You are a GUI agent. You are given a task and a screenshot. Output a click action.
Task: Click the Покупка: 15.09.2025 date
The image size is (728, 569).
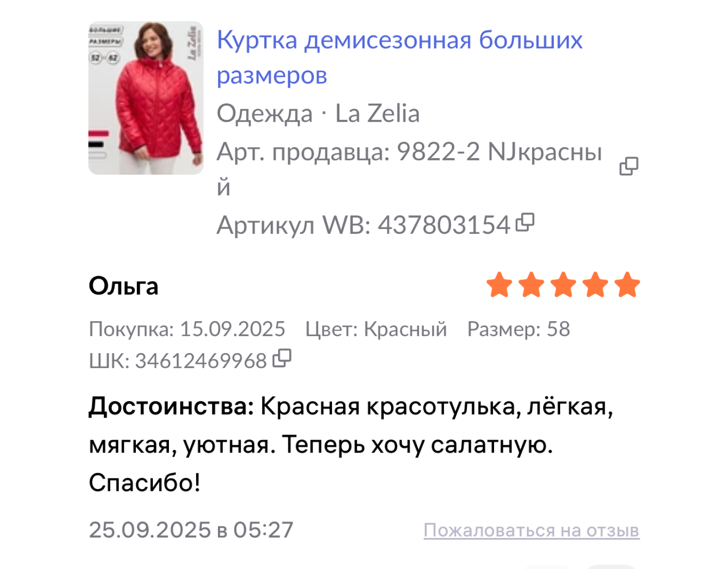(x=187, y=329)
